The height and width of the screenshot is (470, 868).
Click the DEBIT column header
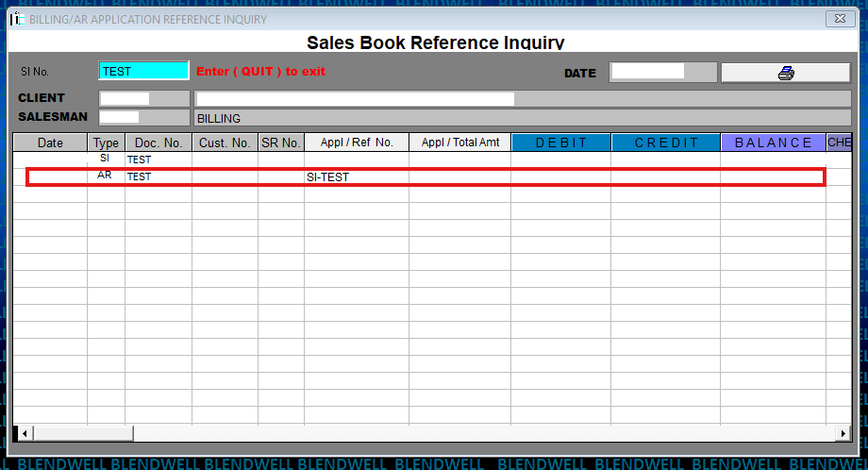(560, 143)
